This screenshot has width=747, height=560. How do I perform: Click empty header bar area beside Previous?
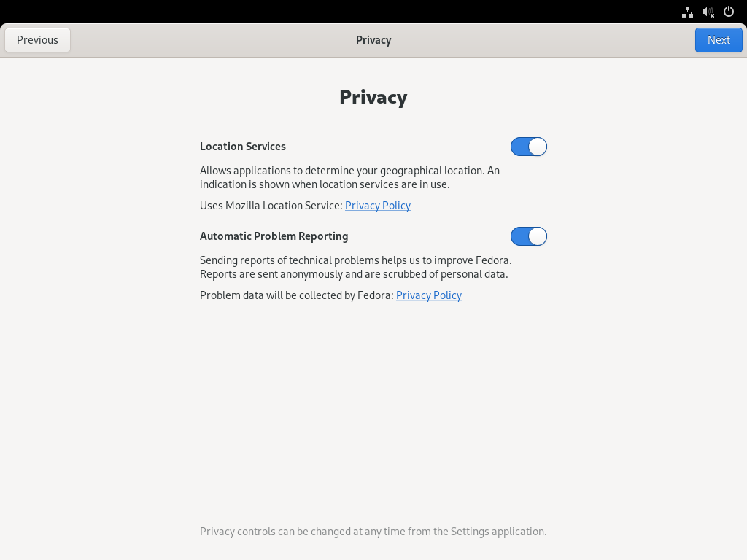coord(182,40)
